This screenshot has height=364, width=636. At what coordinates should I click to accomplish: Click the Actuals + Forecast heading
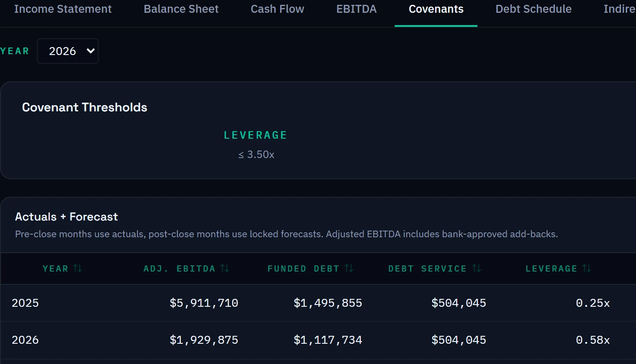point(67,217)
